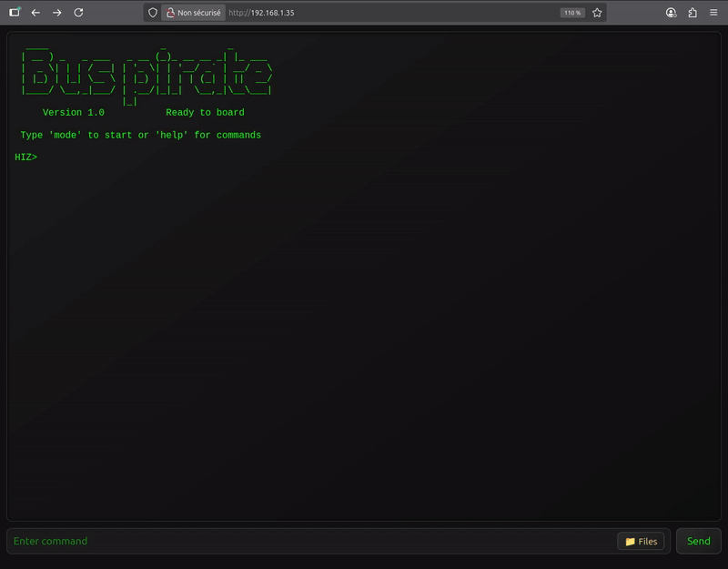This screenshot has height=569, width=728.
Task: Click the Non sécurisé label
Action: (x=199, y=13)
